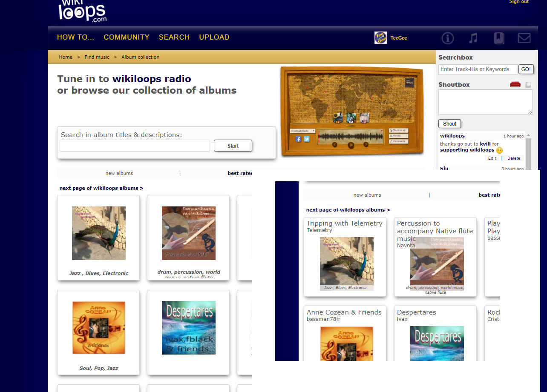Screen dimensions: 547x392
Task: Select the middle musician cover on the radio
Action: (351, 118)
